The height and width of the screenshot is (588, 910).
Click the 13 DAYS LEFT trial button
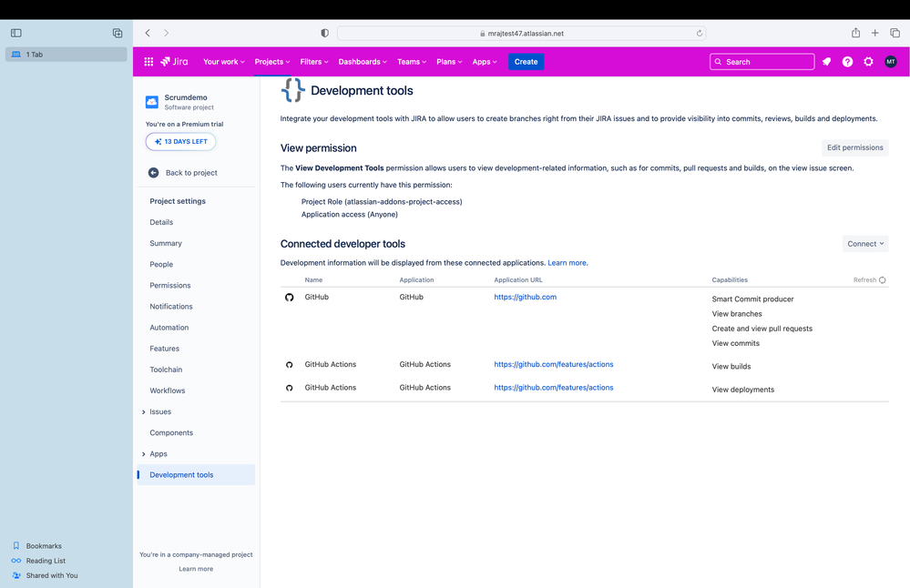pyautogui.click(x=180, y=141)
